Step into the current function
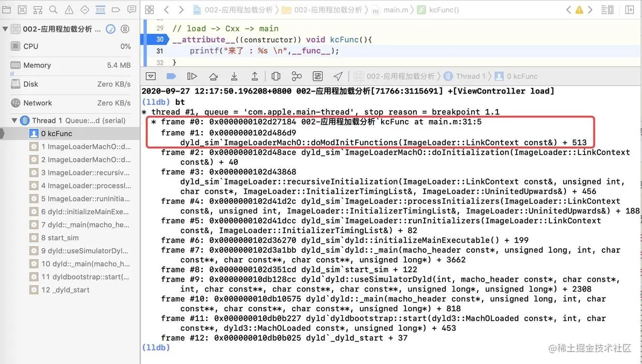Viewport: 642px width, 364px height. (x=234, y=76)
